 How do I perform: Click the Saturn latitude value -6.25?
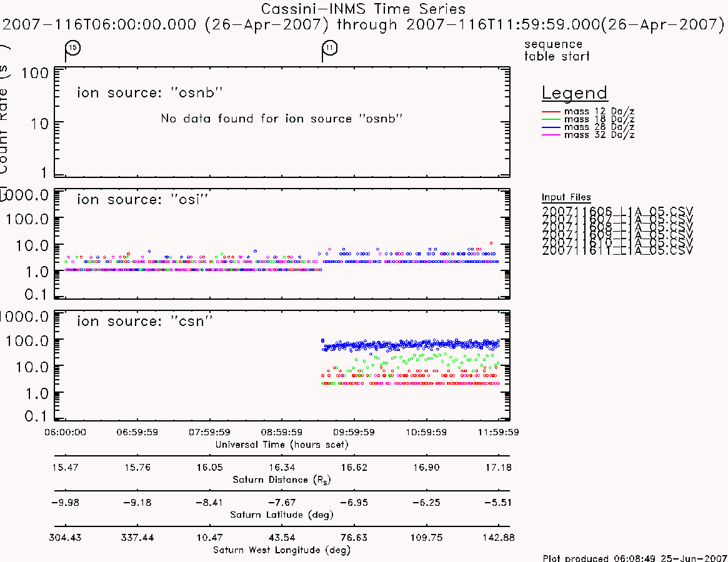[x=426, y=503]
